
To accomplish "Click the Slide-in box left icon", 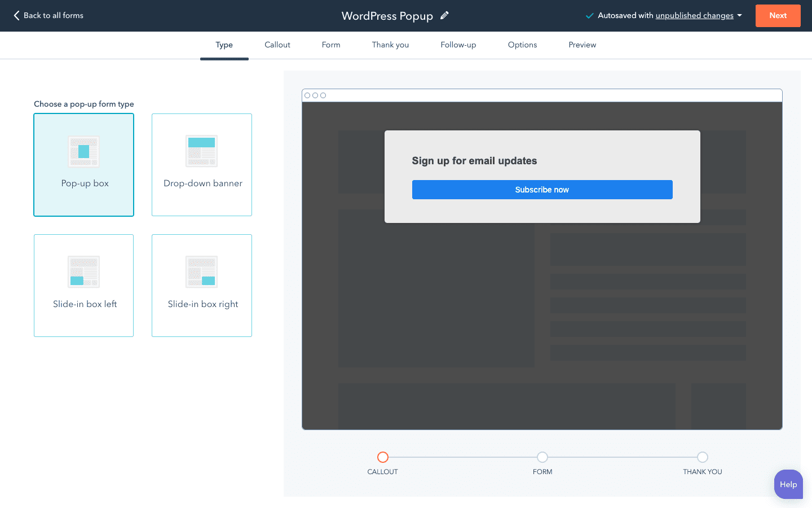I will pos(83,272).
